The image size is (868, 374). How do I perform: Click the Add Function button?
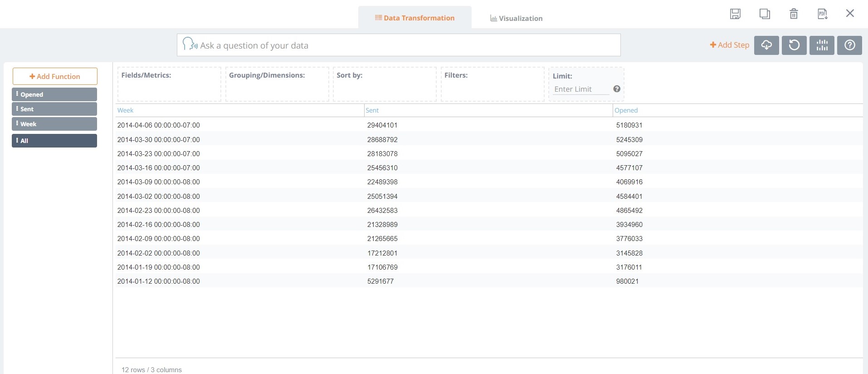point(55,76)
